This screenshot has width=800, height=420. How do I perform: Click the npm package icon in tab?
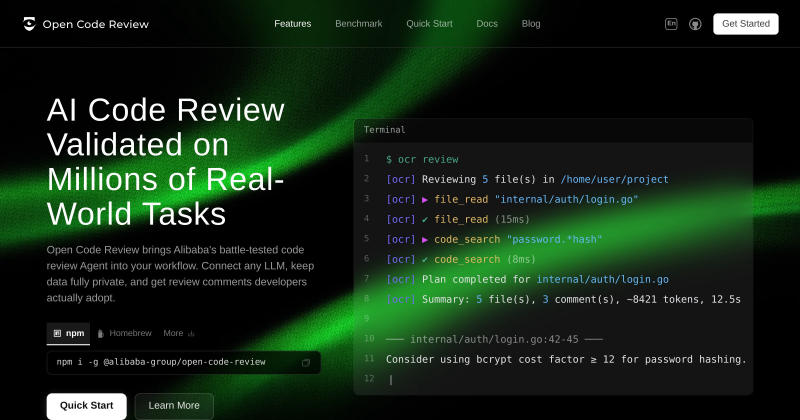click(x=57, y=333)
